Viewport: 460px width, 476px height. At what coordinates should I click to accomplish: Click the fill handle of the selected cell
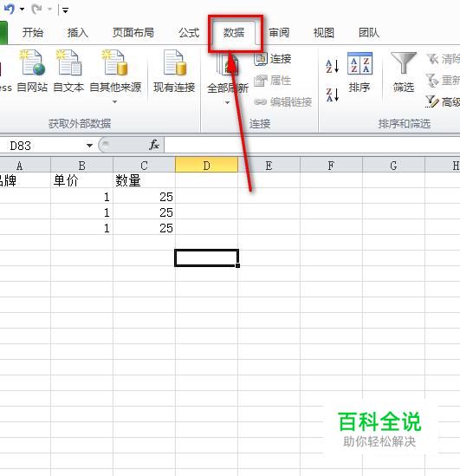click(237, 265)
